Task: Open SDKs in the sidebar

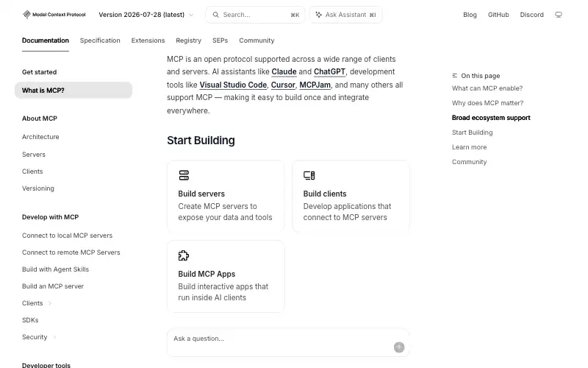Action: point(30,320)
